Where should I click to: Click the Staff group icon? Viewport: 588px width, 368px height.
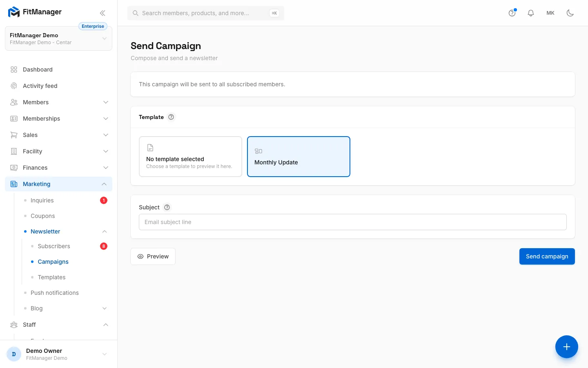pyautogui.click(x=14, y=325)
